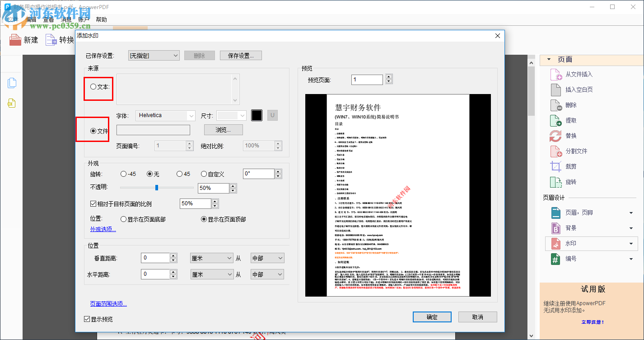The width and height of the screenshot is (644, 340).
Task: Click the 预览页面 page number input
Action: coord(367,79)
